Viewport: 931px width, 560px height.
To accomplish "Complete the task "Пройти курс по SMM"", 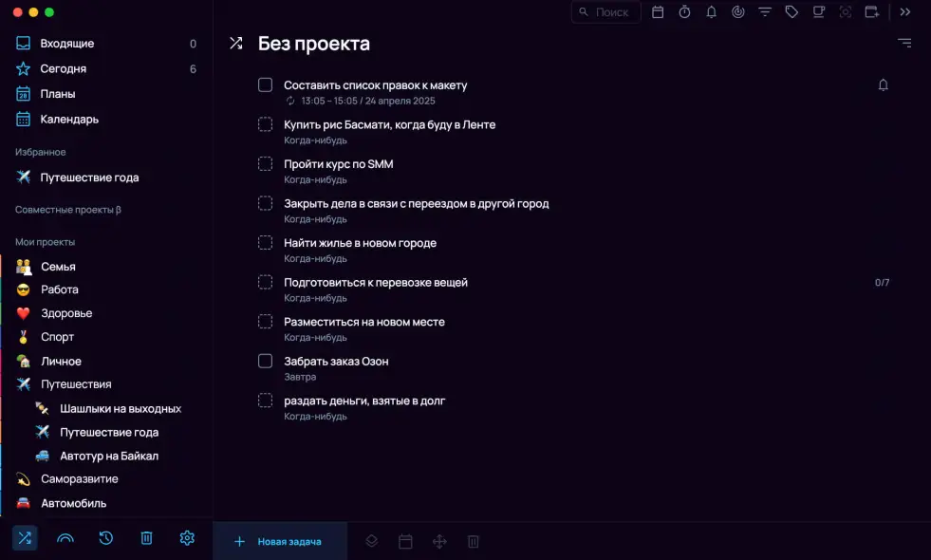I will (x=265, y=163).
